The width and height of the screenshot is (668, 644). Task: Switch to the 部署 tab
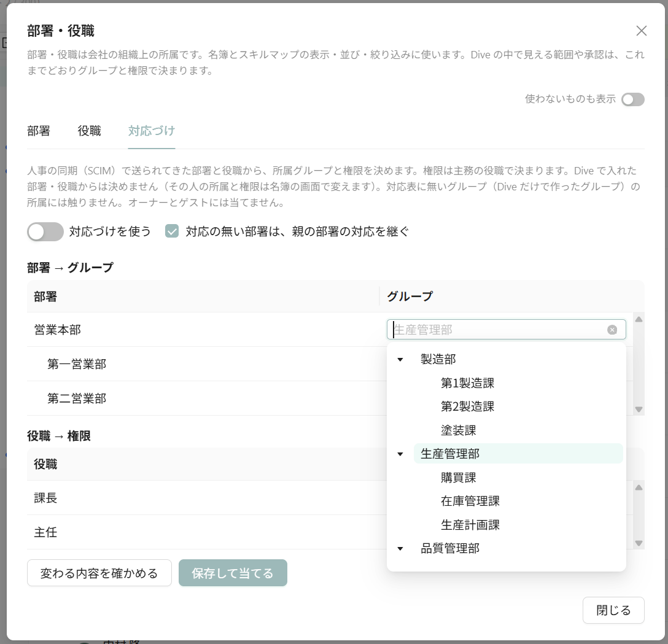point(39,131)
